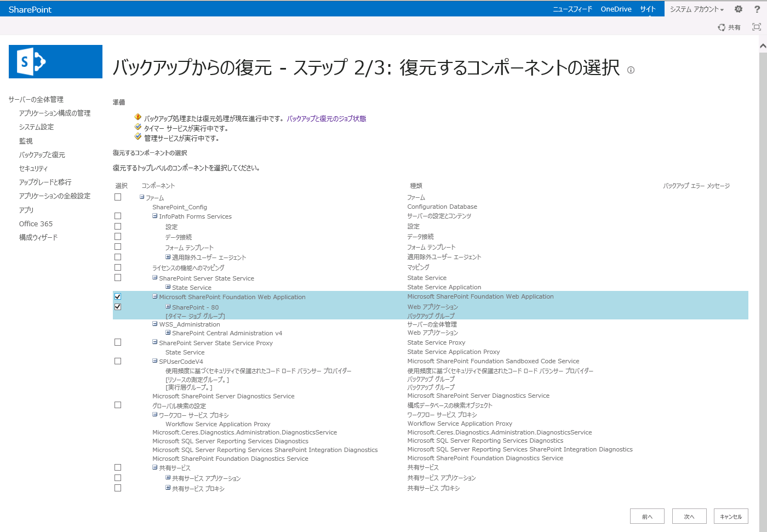This screenshot has width=767, height=532.
Task: Uncheck the SharePoint - 80 checkbox
Action: (x=118, y=307)
